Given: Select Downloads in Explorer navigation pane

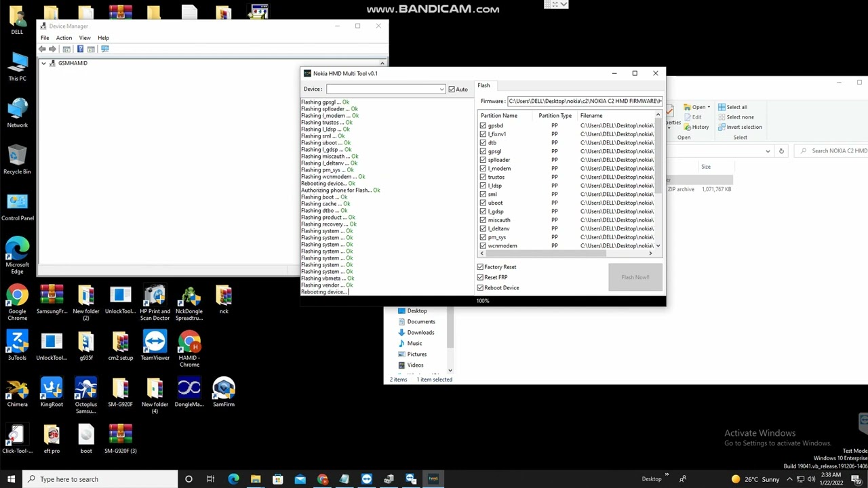Looking at the screenshot, I should pos(415,332).
